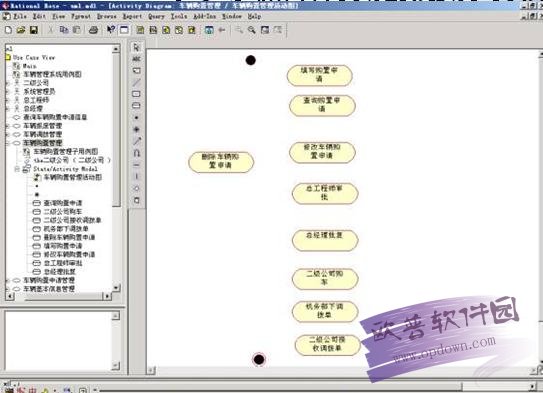Select the Horizontal Synchronization bar tool

point(136,165)
